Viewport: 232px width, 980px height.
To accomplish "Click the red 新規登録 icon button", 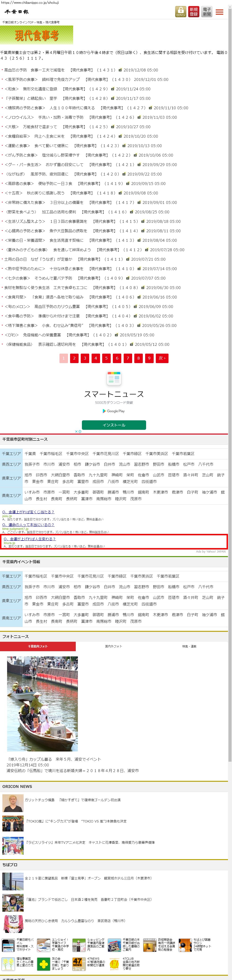I will pyautogui.click(x=194, y=11).
